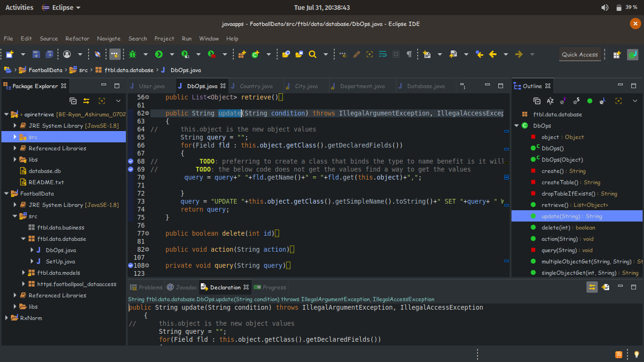The image size is (644, 362).
Task: Click the Quick Access field
Action: tap(579, 55)
